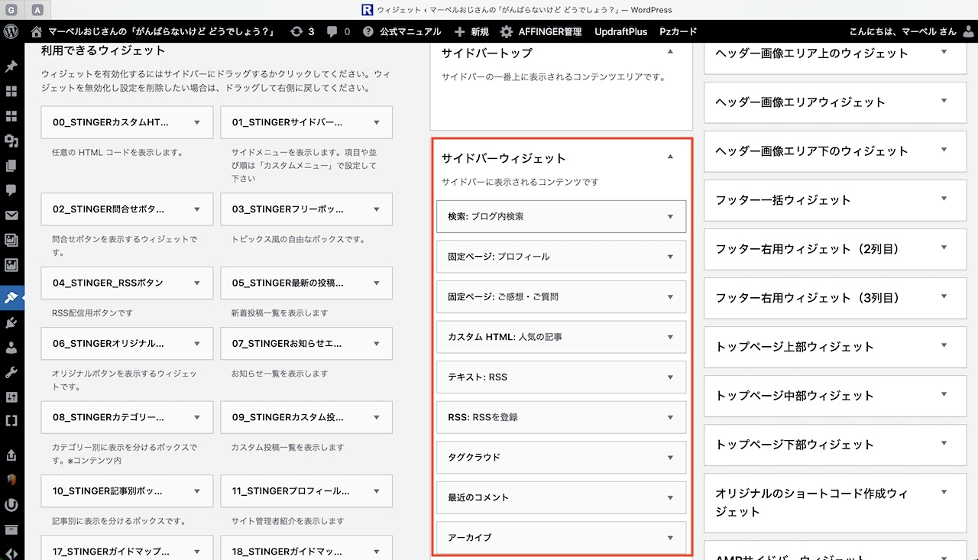Open Posts pin icon in sidebar
Viewport: 978px width, 560px height.
11,66
